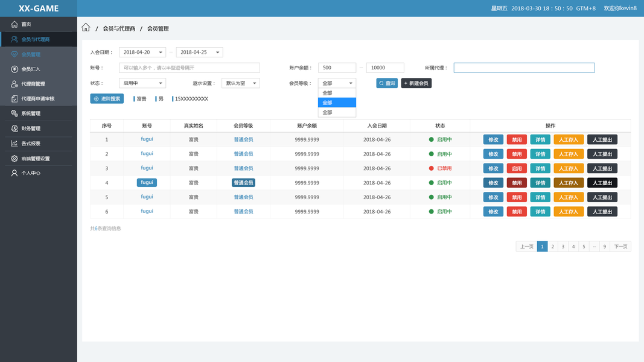Click current page 1 in pagination

[542, 246]
